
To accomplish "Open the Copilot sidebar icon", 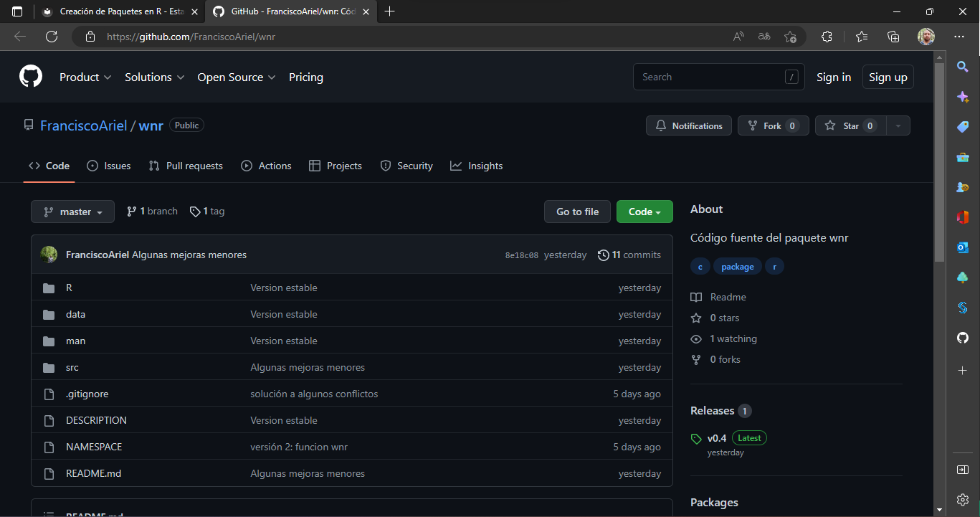I will tap(963, 96).
